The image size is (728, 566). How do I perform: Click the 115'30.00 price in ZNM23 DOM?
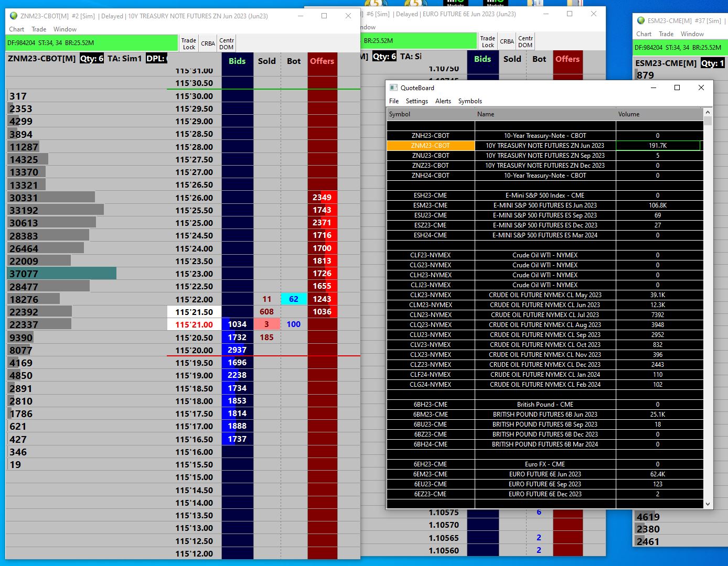[x=194, y=96]
